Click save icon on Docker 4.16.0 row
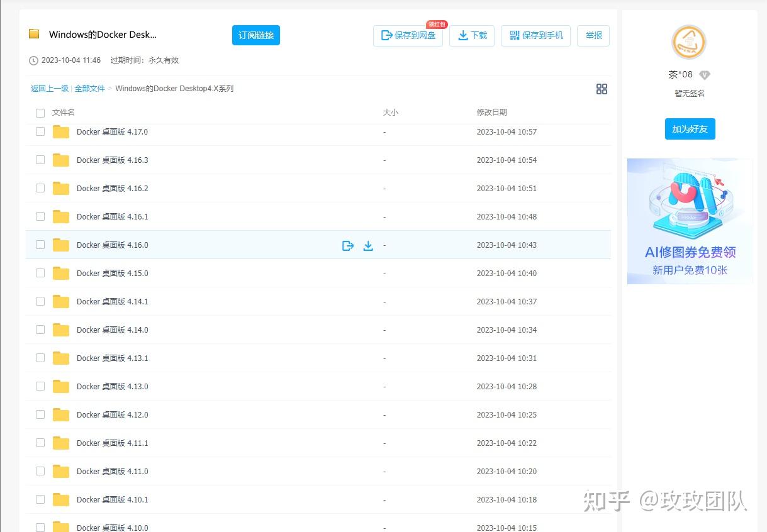Image resolution: width=767 pixels, height=532 pixels. click(x=348, y=245)
